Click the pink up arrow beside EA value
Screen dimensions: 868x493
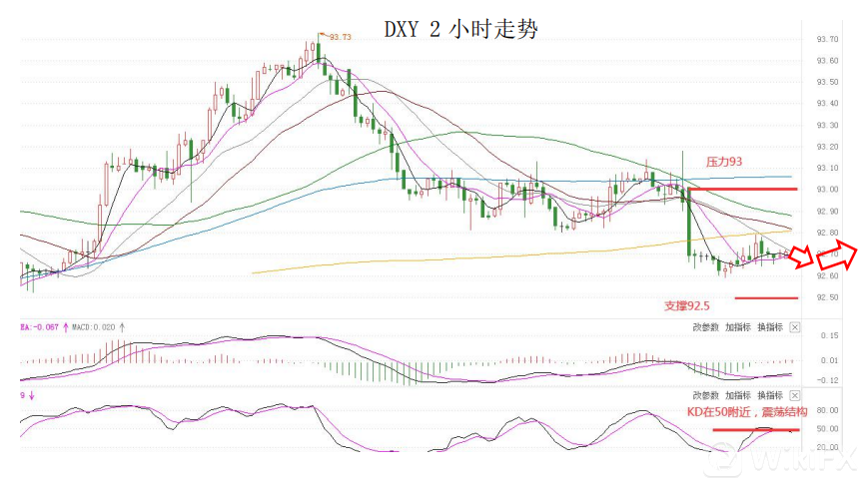(65, 326)
